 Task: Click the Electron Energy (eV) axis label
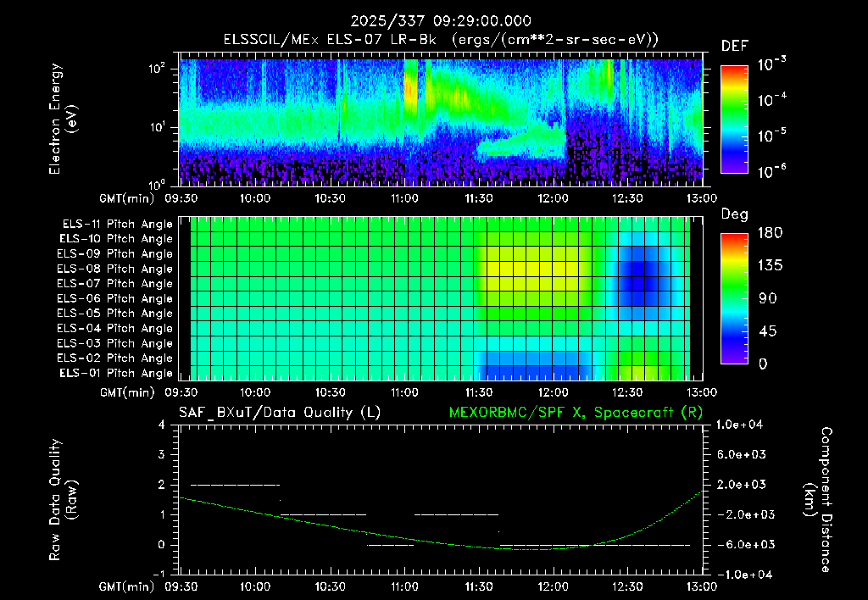63,119
